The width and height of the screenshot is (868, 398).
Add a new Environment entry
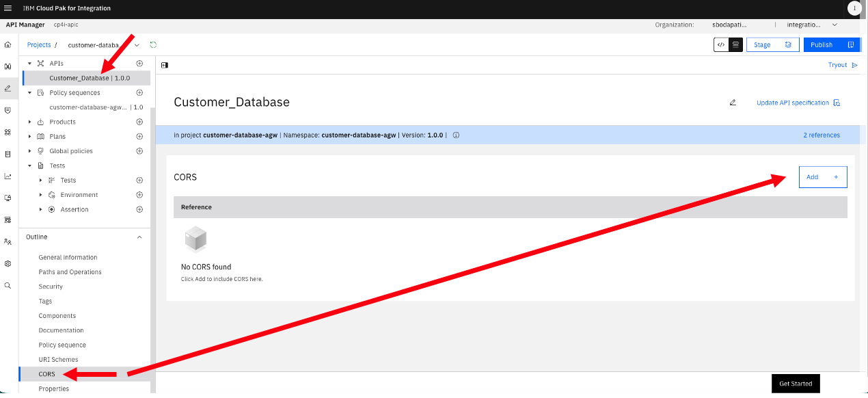click(139, 195)
